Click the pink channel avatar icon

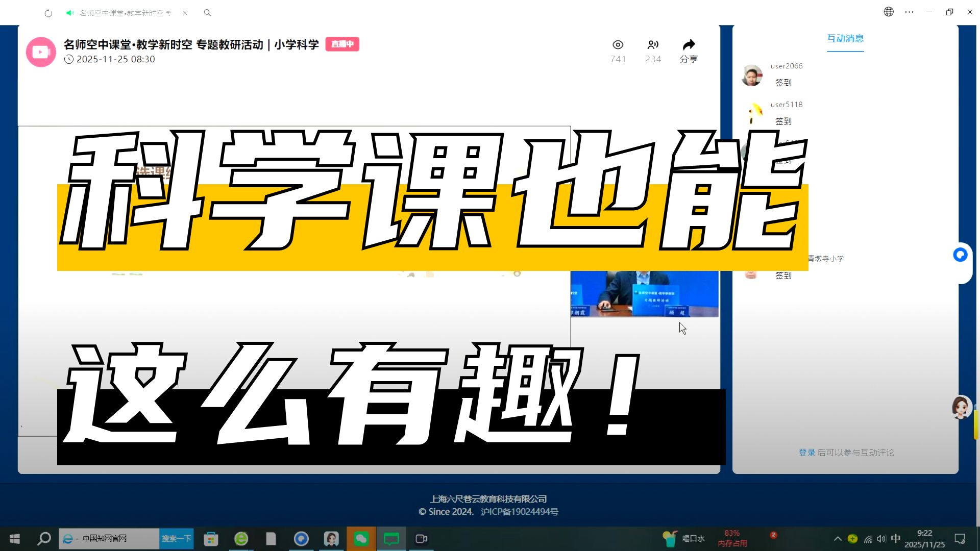point(41,52)
